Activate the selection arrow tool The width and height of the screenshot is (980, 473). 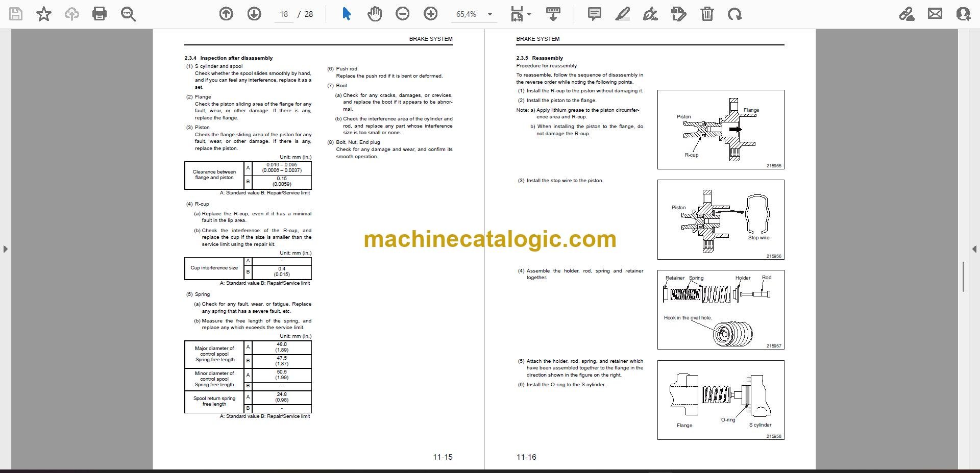pyautogui.click(x=347, y=14)
